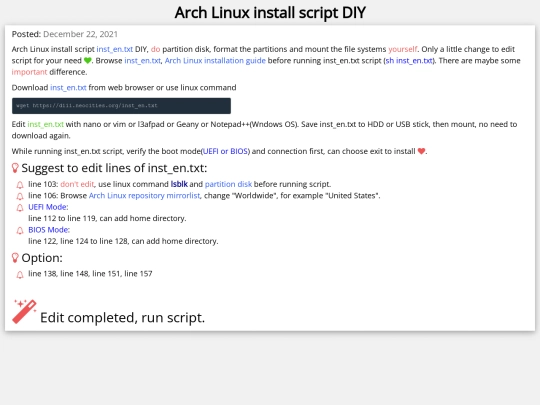Screen dimensions: 540x405
Task: Click lightbulb icon beside "Option:"
Action: tap(15, 258)
